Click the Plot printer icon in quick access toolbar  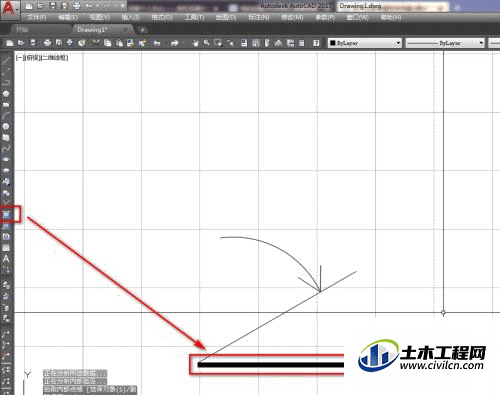76,6
